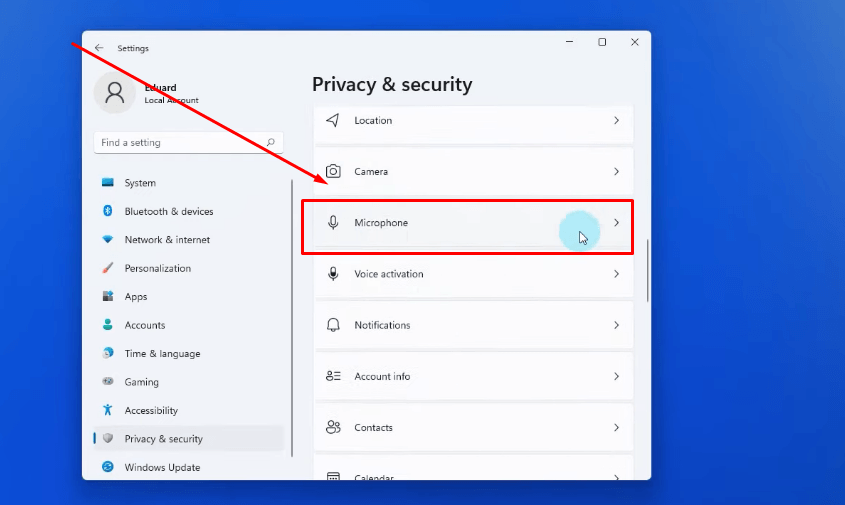The image size is (845, 505).
Task: Click the Microphone icon
Action: click(333, 223)
